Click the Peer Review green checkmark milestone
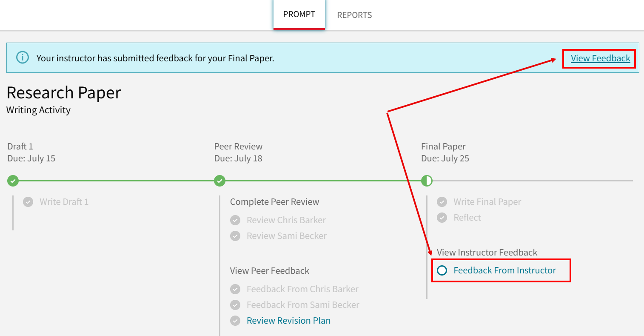This screenshot has width=644, height=336. pos(219,181)
